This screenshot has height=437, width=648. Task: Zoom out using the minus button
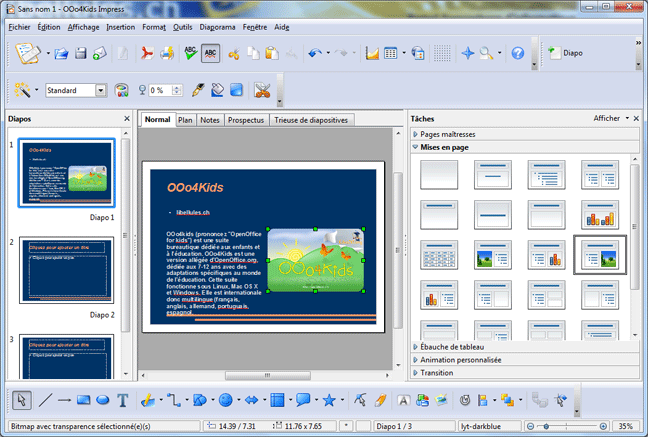pyautogui.click(x=531, y=426)
